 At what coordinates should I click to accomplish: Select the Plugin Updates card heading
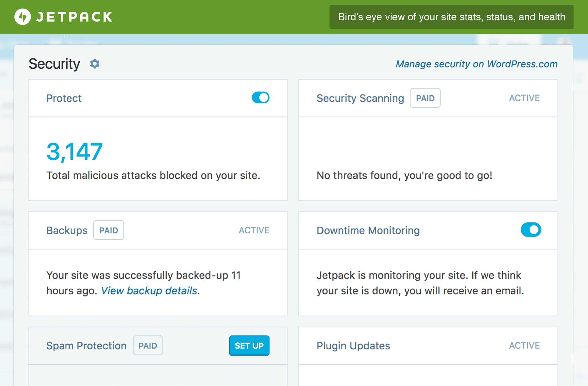[x=353, y=345]
